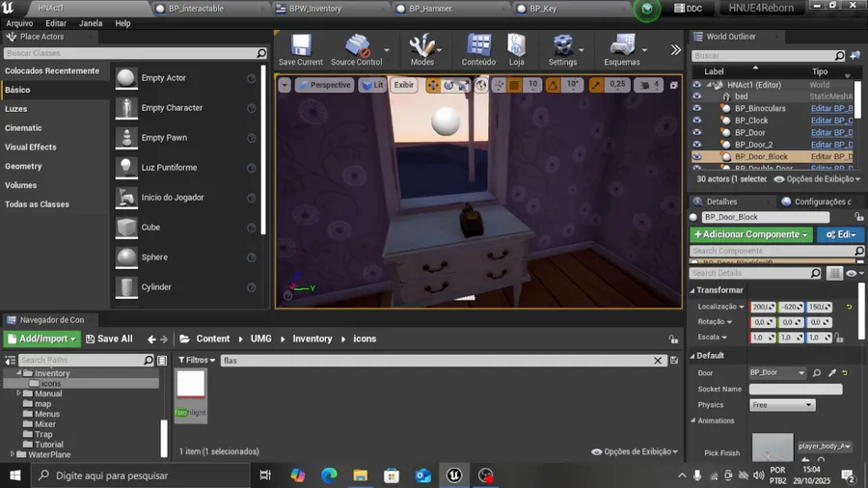Click the Add/Import button

[42, 339]
